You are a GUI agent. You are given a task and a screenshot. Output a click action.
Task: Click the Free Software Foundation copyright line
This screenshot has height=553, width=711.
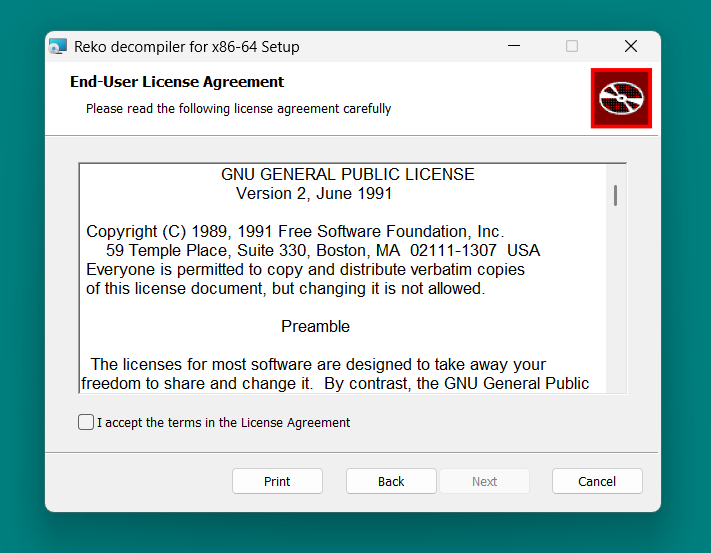[x=295, y=231]
